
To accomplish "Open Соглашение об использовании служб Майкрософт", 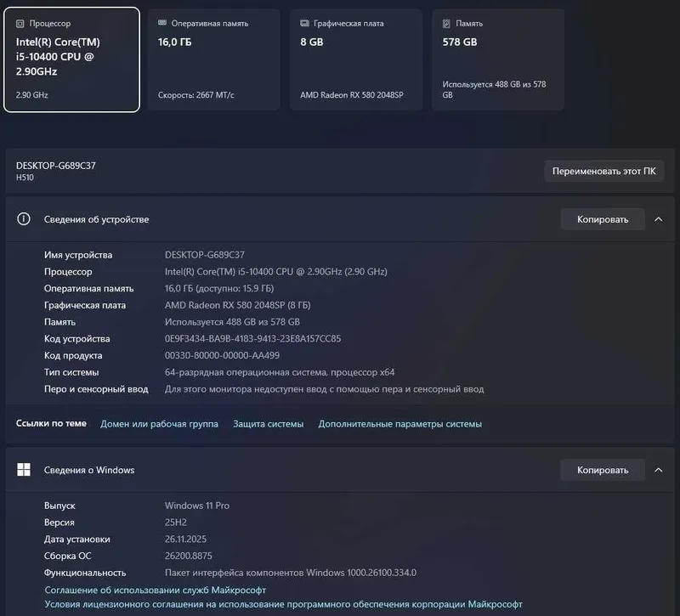I will point(156,590).
